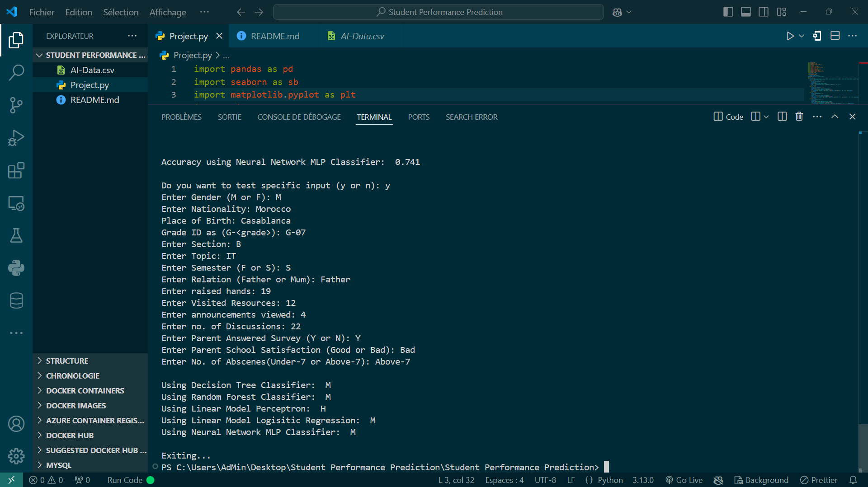868x487 pixels.
Task: Go forward with the right arrow
Action: [x=259, y=12]
